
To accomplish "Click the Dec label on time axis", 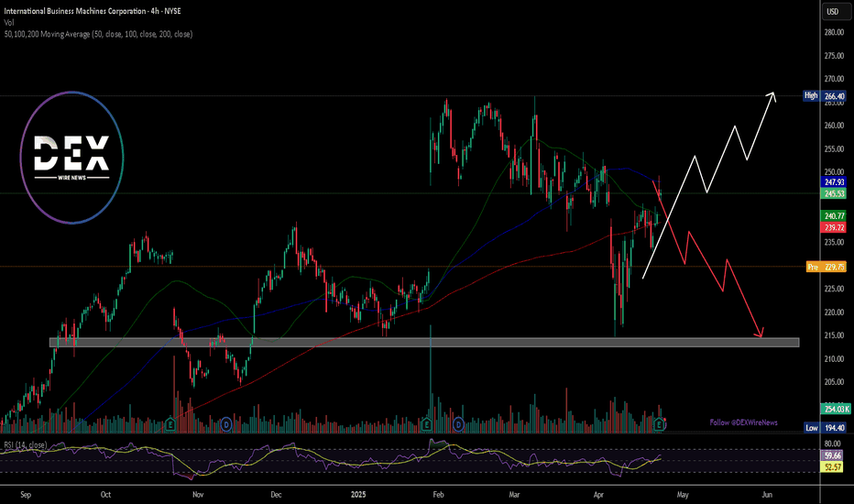I will pos(276,495).
